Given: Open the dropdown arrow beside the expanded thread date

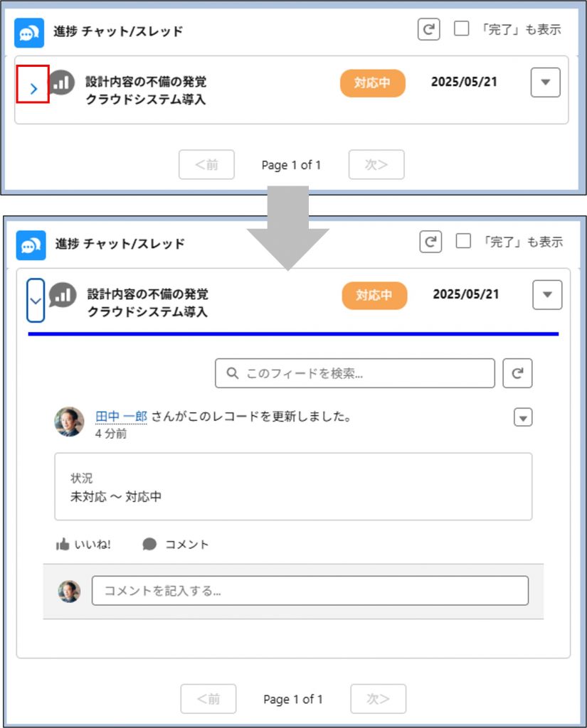Looking at the screenshot, I should coord(546,295).
